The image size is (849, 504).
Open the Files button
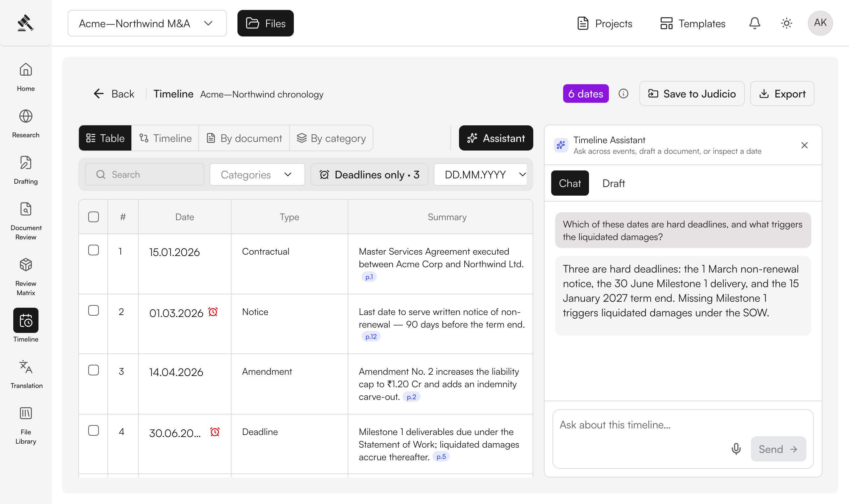coord(265,23)
